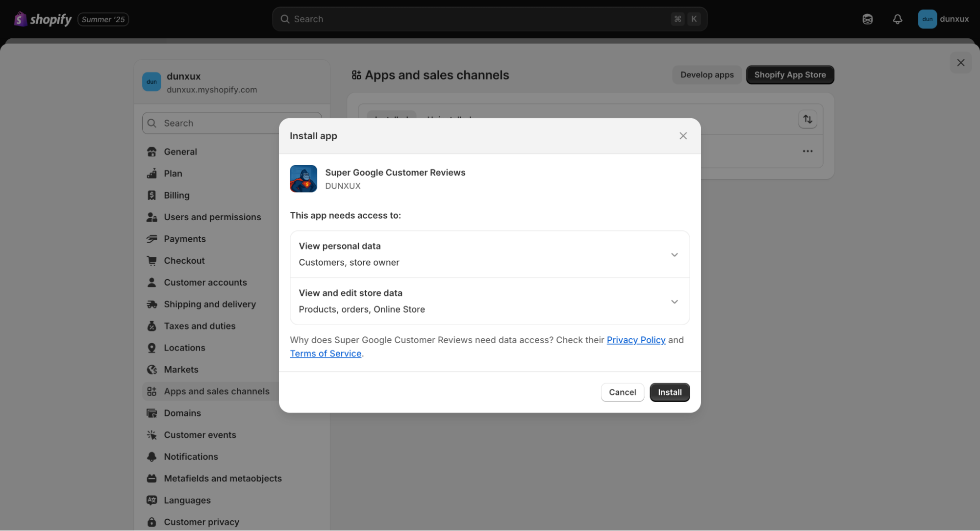Expand View and edit store data permission
Image resolution: width=980 pixels, height=531 pixels.
(x=489, y=302)
